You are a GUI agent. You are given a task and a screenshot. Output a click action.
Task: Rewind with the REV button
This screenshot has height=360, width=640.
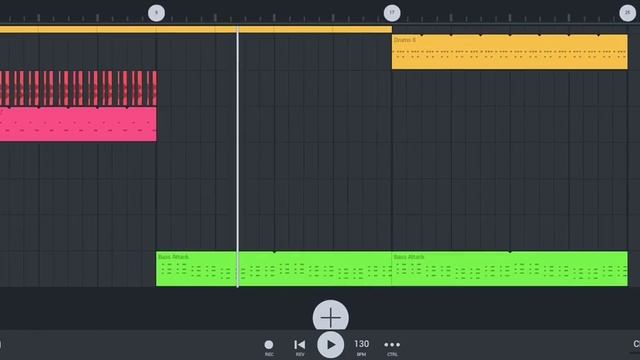(x=300, y=347)
